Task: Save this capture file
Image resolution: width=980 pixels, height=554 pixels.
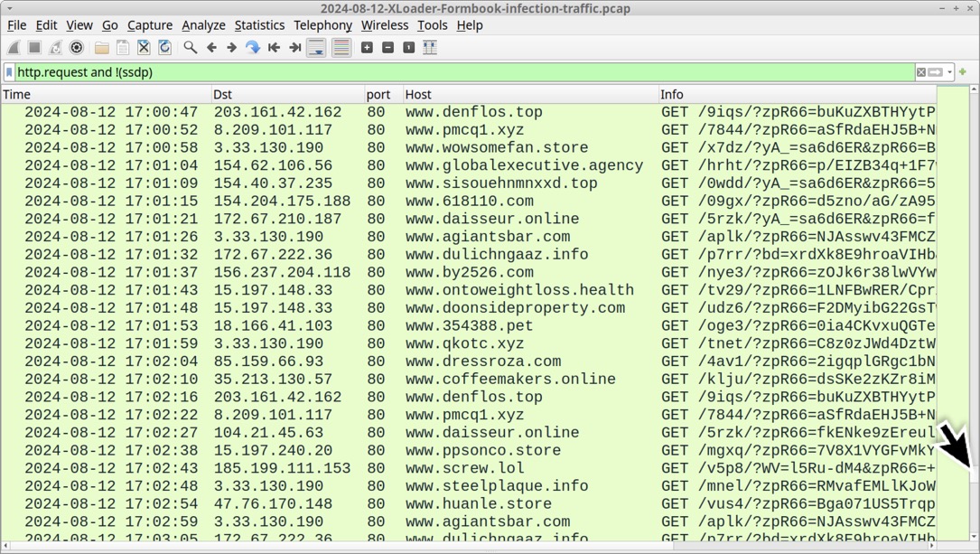Action: pyautogui.click(x=123, y=48)
